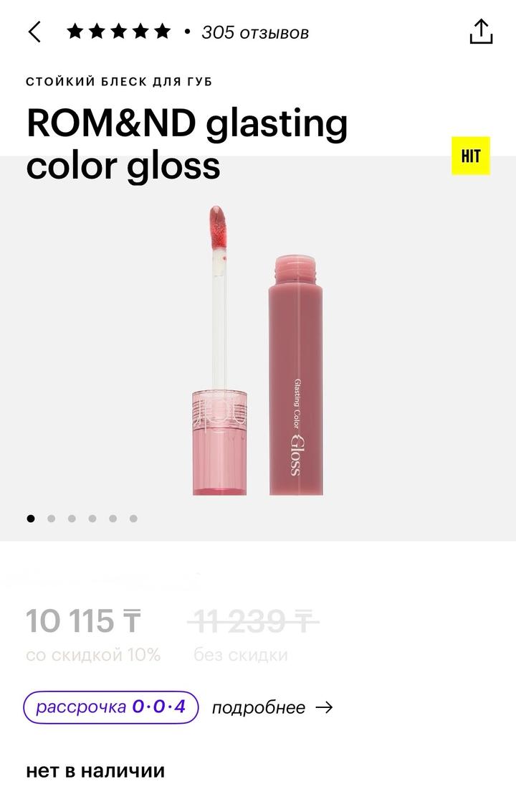Image resolution: width=516 pixels, height=812 pixels.
Task: Select the third carousel dot
Action: point(72,519)
